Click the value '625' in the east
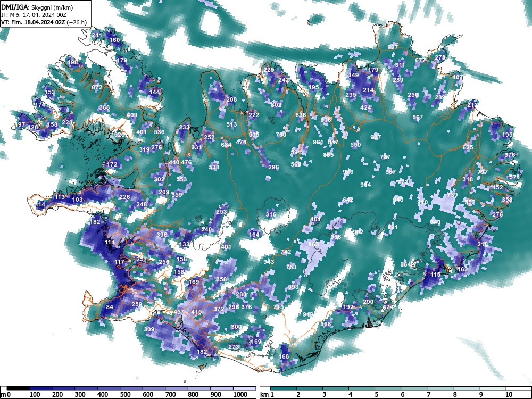 click(x=468, y=147)
